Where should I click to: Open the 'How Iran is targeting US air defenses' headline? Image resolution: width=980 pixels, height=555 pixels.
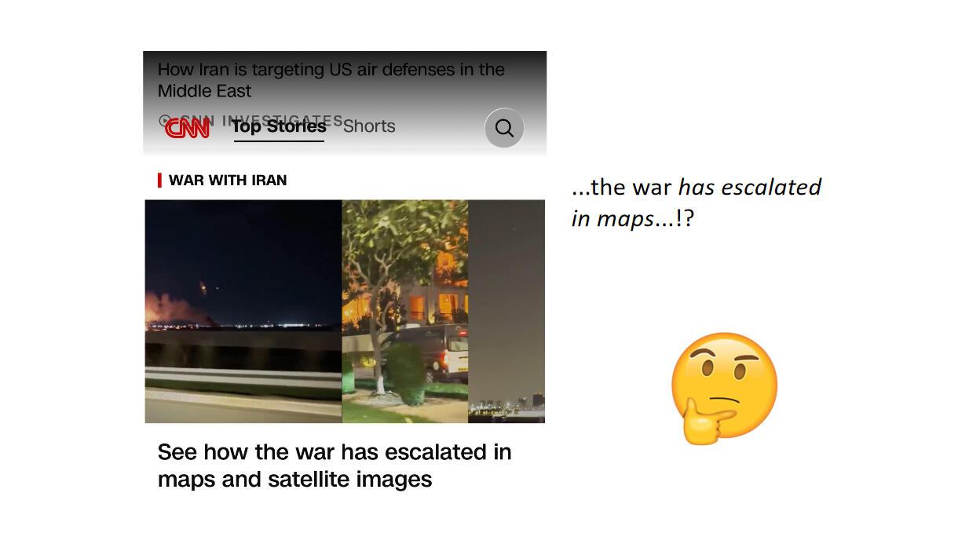[331, 80]
